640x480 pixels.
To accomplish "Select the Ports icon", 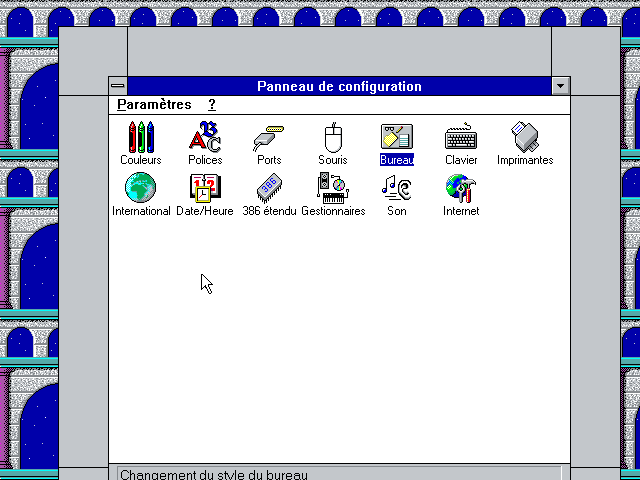I will click(x=268, y=137).
